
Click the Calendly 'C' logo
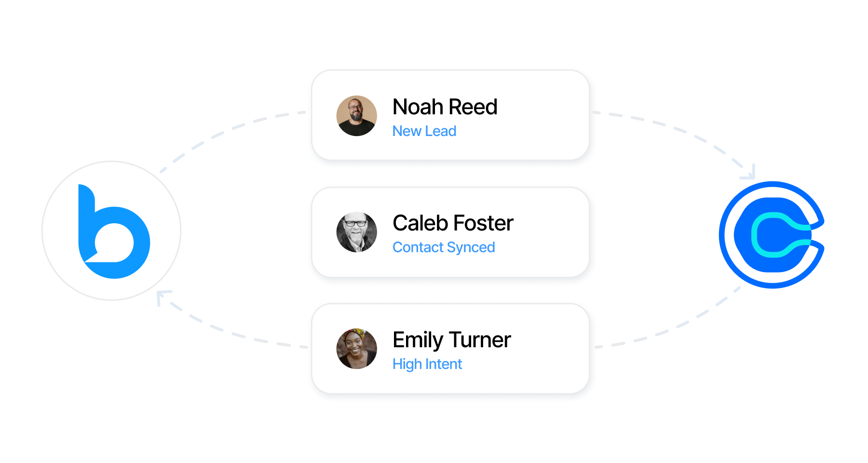772,235
